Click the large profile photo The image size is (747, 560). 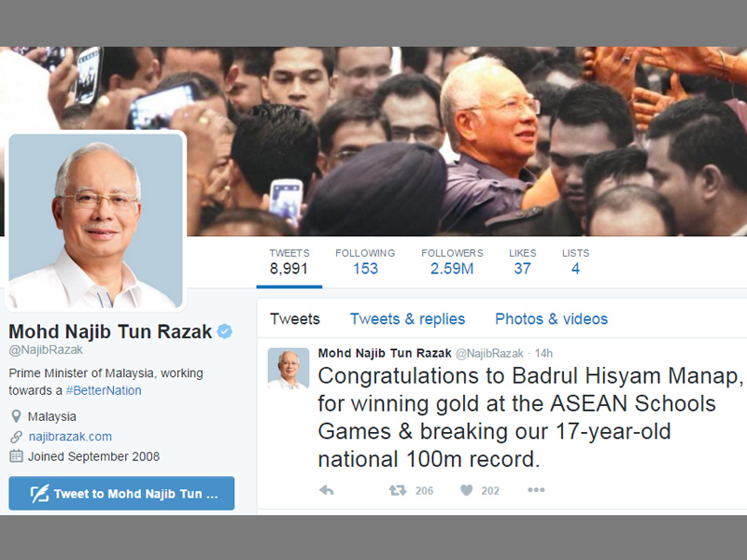point(96,221)
